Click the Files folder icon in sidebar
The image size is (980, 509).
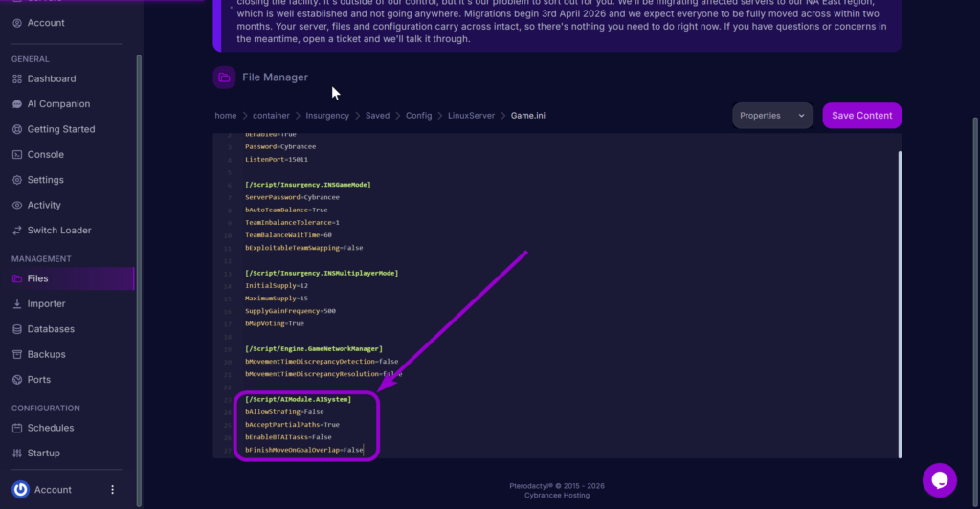click(x=17, y=278)
